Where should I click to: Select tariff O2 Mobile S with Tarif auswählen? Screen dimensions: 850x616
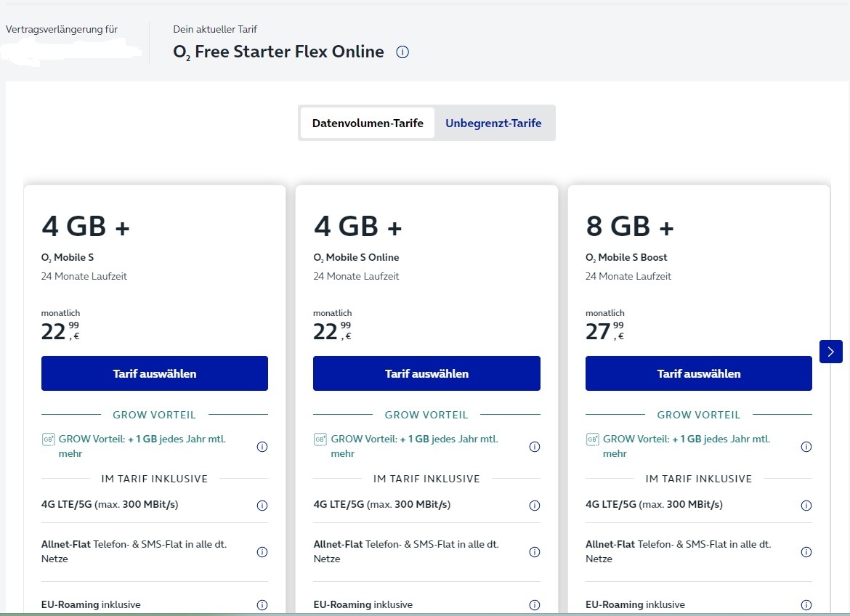[155, 373]
